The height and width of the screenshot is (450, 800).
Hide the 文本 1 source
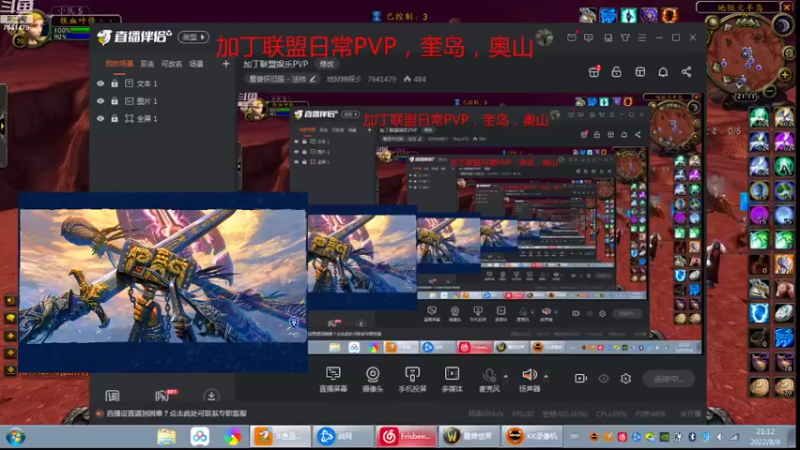coord(101,83)
